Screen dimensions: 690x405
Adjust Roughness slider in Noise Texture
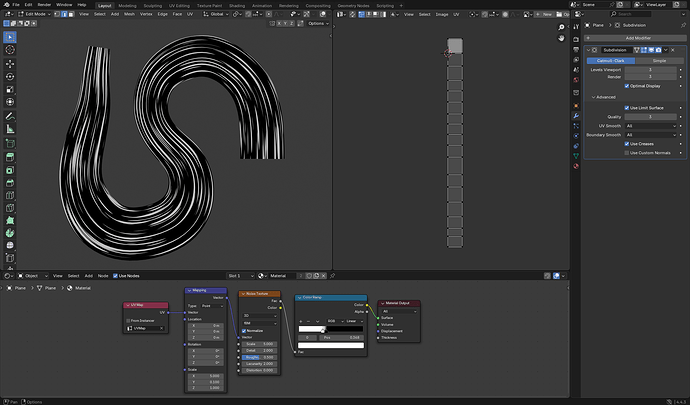(259, 357)
